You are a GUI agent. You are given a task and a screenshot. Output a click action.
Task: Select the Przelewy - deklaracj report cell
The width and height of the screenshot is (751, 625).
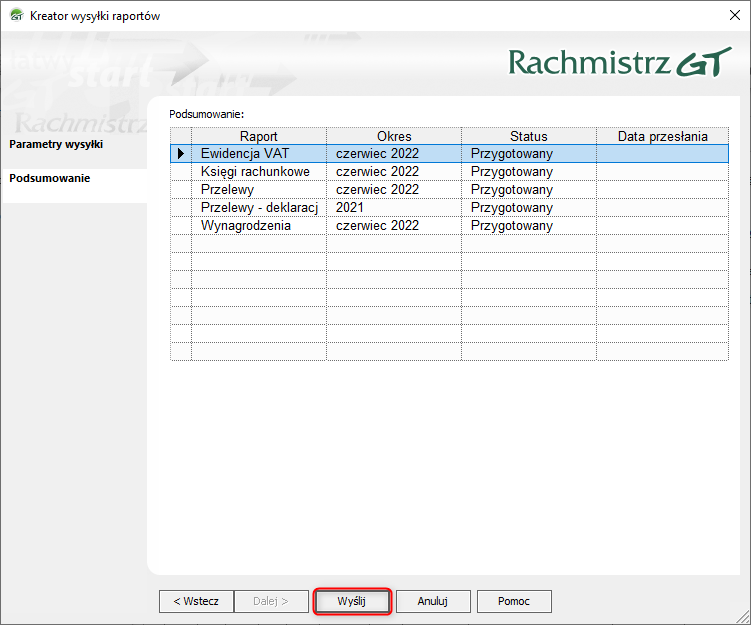pyautogui.click(x=259, y=207)
